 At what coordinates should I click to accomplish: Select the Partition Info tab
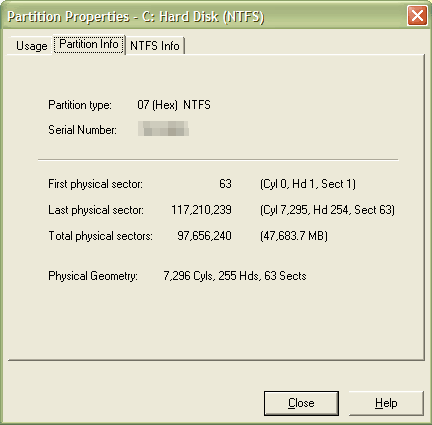click(89, 44)
